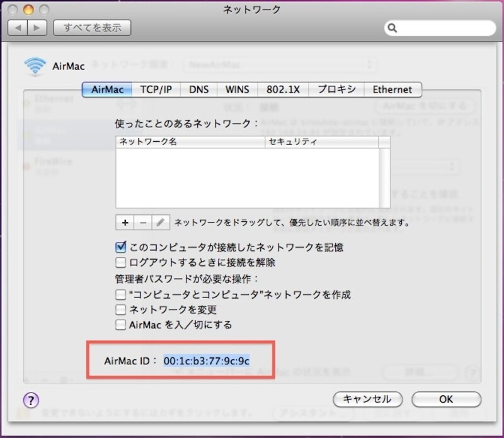Toggle このコンピュータが接続したネットワークを記憶 checkbox

(120, 247)
